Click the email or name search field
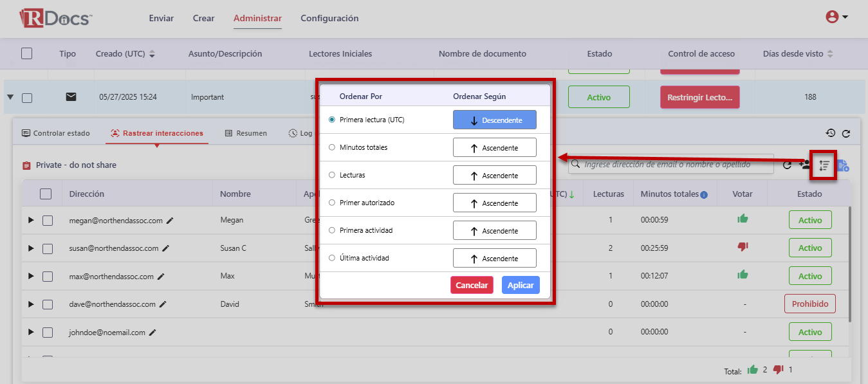This screenshot has height=384, width=868. point(676,165)
